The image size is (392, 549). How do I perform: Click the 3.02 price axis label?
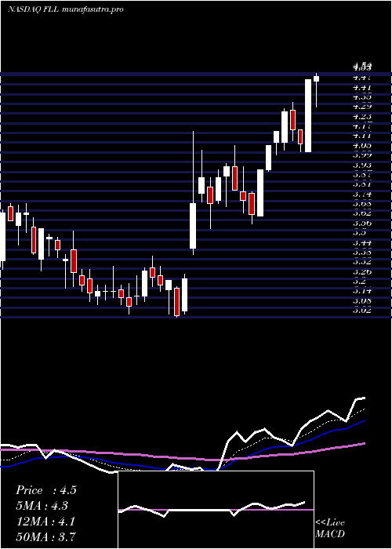point(362,310)
